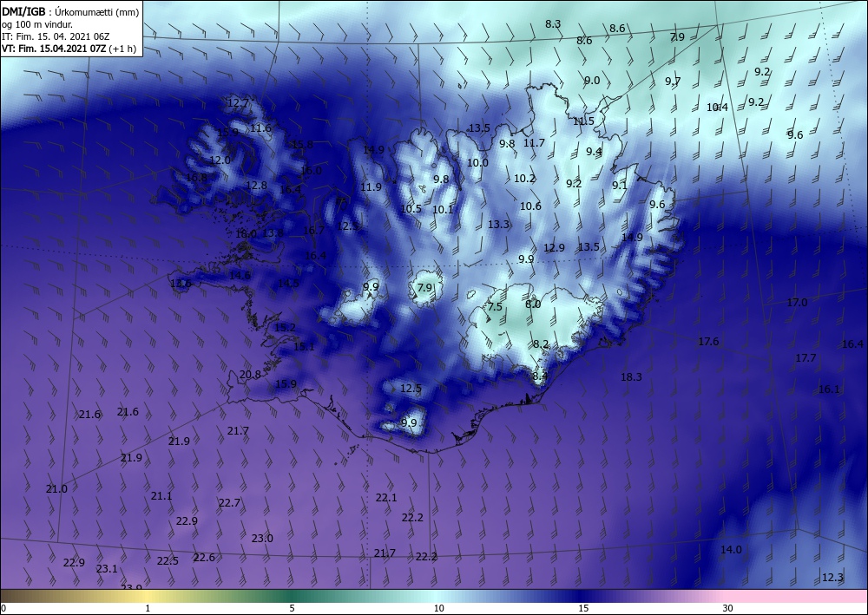The image size is (868, 615).
Task: Click the 12.7 value over the Westfjords
Action: point(238,103)
